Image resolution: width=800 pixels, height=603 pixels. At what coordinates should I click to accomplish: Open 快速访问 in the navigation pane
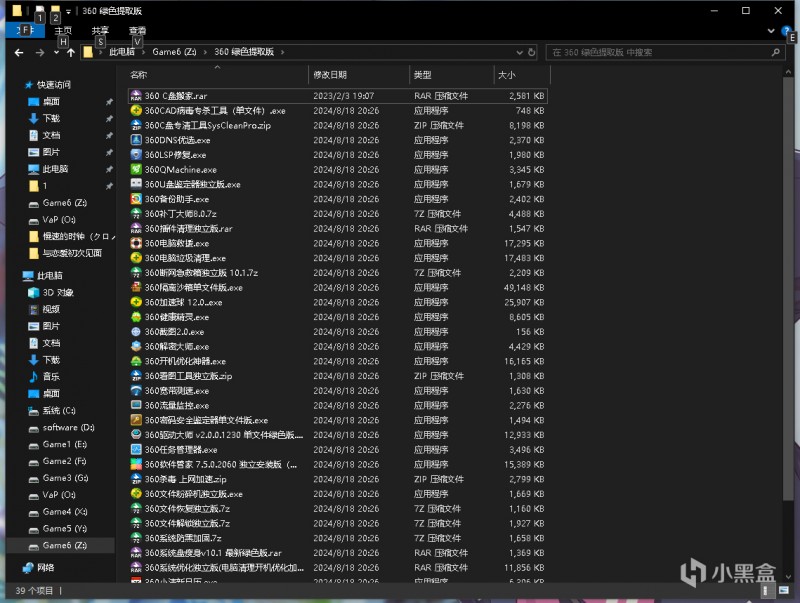pos(54,85)
